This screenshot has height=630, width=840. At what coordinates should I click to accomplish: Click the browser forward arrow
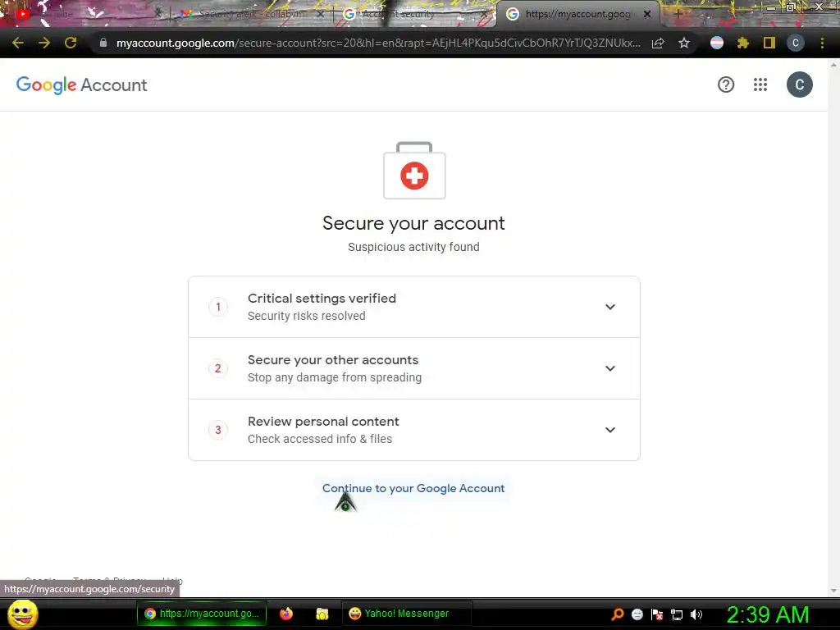click(x=44, y=43)
